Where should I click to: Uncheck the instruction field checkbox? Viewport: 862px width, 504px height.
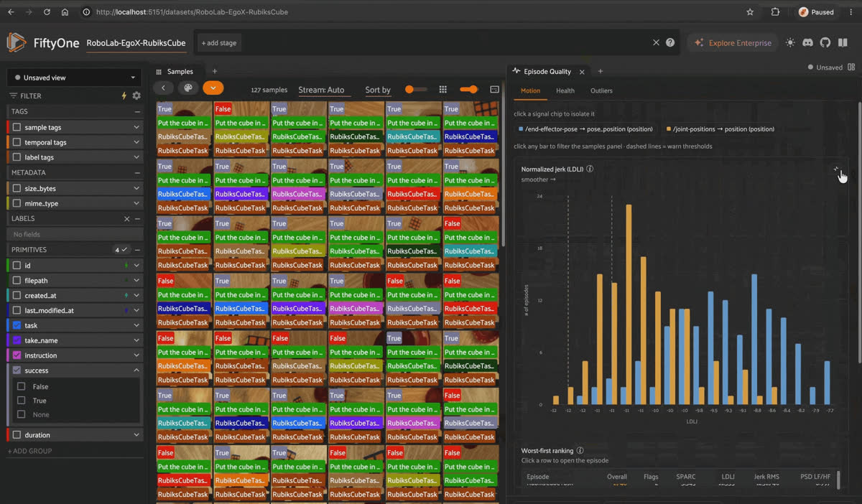[x=17, y=355]
